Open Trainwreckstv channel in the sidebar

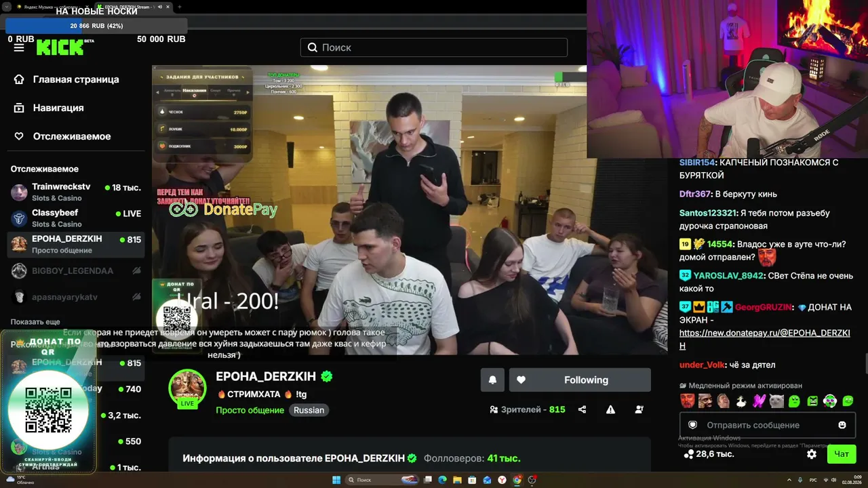[76, 192]
